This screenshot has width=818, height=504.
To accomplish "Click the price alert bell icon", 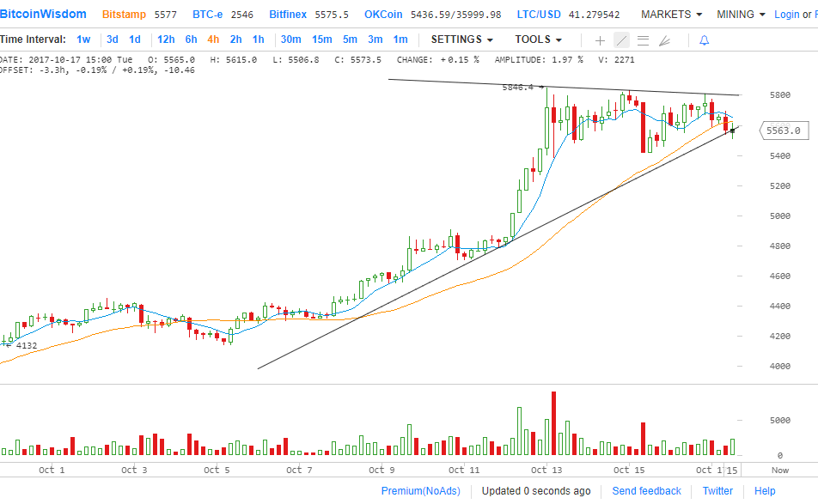I will (x=704, y=40).
